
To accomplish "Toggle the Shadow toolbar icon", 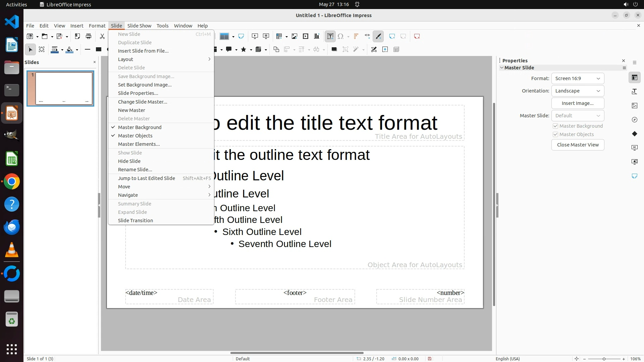I will coord(334,49).
